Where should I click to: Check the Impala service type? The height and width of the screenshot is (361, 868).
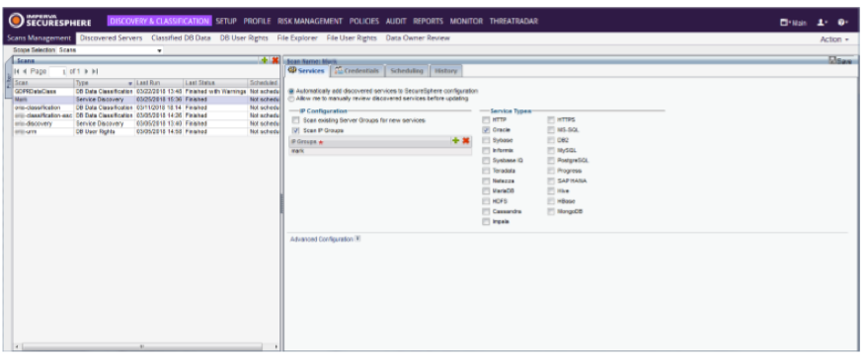coord(486,222)
